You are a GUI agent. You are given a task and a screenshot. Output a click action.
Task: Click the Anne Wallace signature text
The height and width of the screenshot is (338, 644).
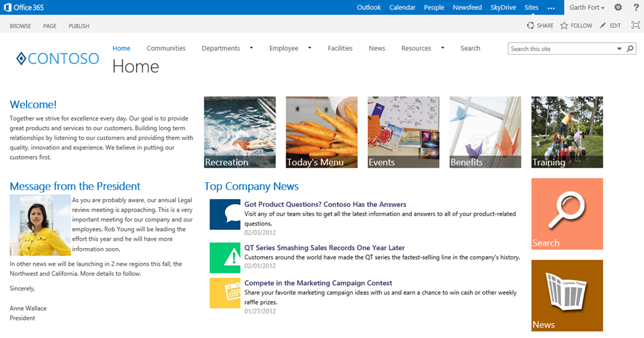(28, 308)
